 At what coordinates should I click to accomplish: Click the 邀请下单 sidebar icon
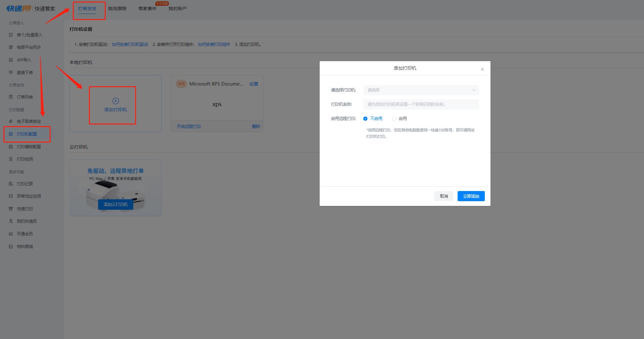[11, 73]
